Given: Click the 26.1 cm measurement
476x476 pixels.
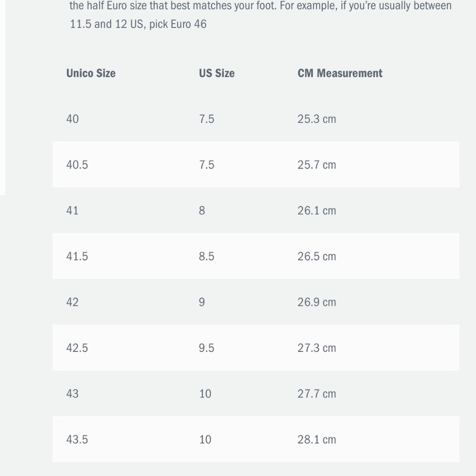Looking at the screenshot, I should (317, 210).
